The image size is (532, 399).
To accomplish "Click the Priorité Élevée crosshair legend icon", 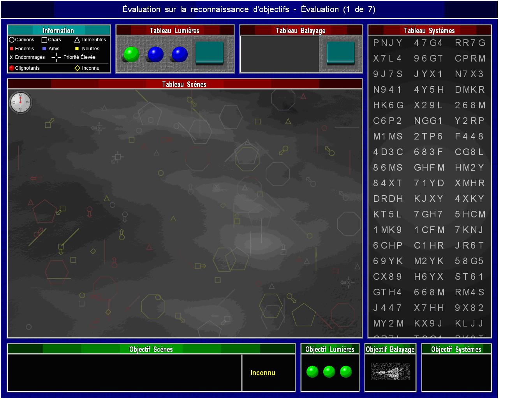I will 56,58.
